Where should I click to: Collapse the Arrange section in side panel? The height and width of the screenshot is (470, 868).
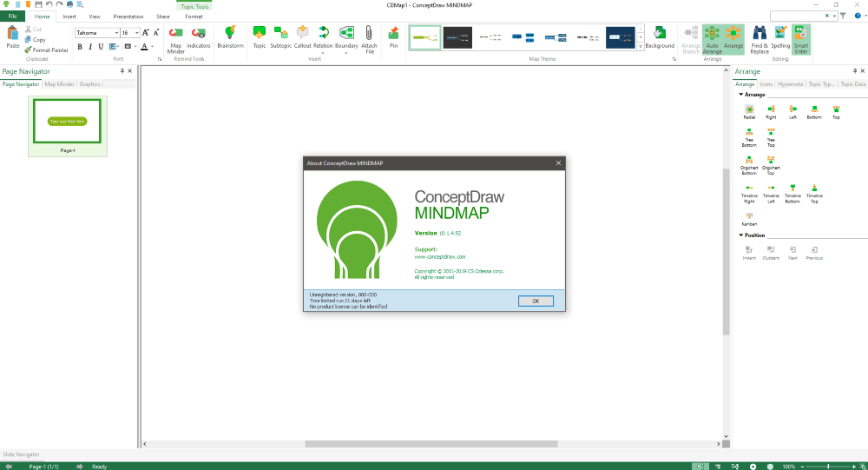741,94
